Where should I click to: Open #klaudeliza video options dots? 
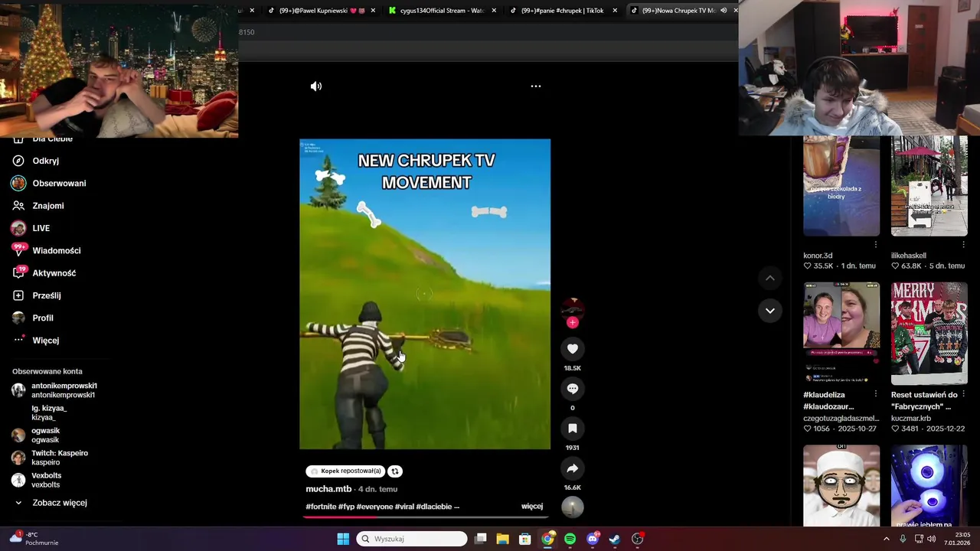[876, 394]
